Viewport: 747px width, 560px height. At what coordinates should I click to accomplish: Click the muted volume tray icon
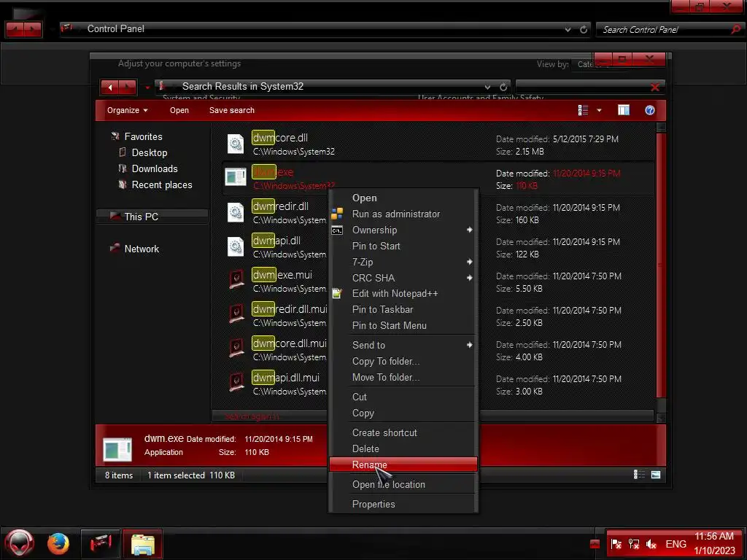[x=651, y=544]
